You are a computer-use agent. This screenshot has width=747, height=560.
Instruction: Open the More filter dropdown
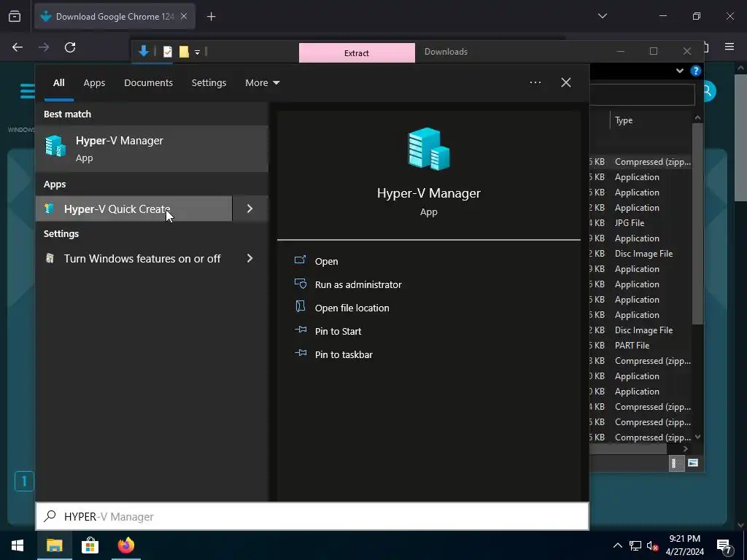point(263,83)
